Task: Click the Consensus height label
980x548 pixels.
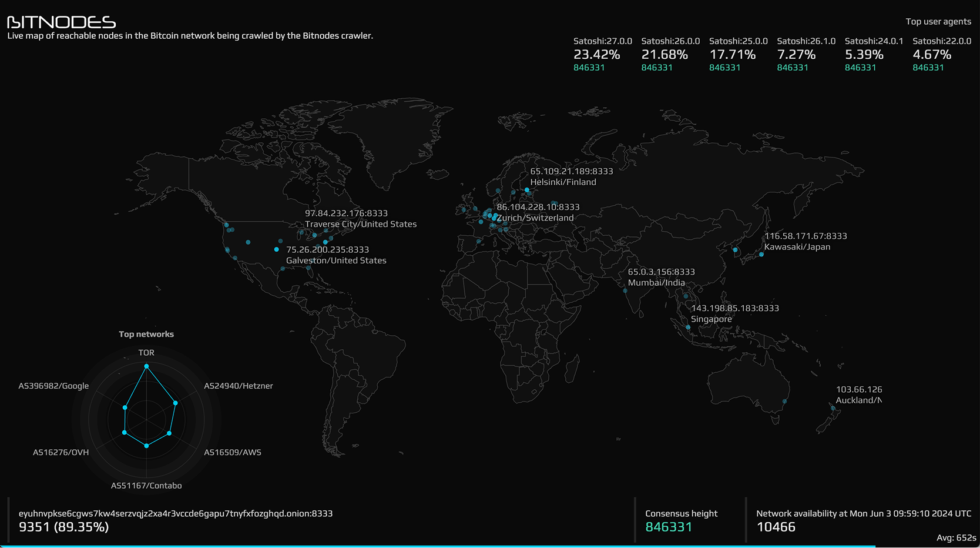Action: click(x=682, y=514)
